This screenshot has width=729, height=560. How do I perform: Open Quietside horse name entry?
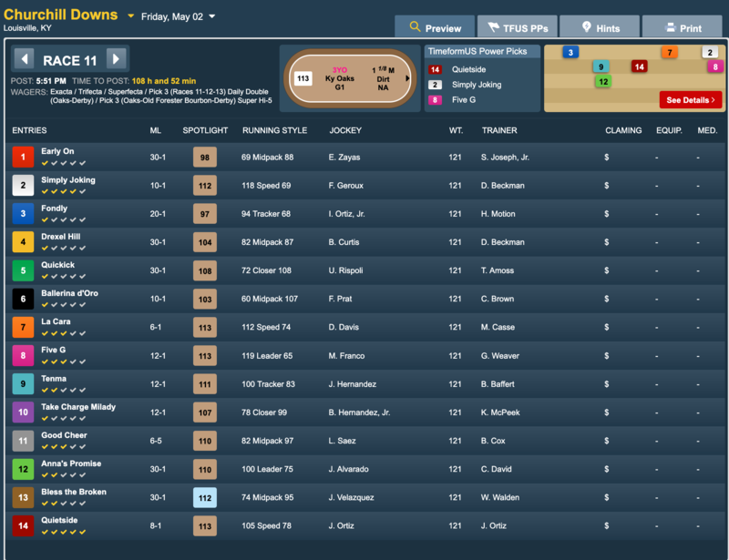coord(59,520)
